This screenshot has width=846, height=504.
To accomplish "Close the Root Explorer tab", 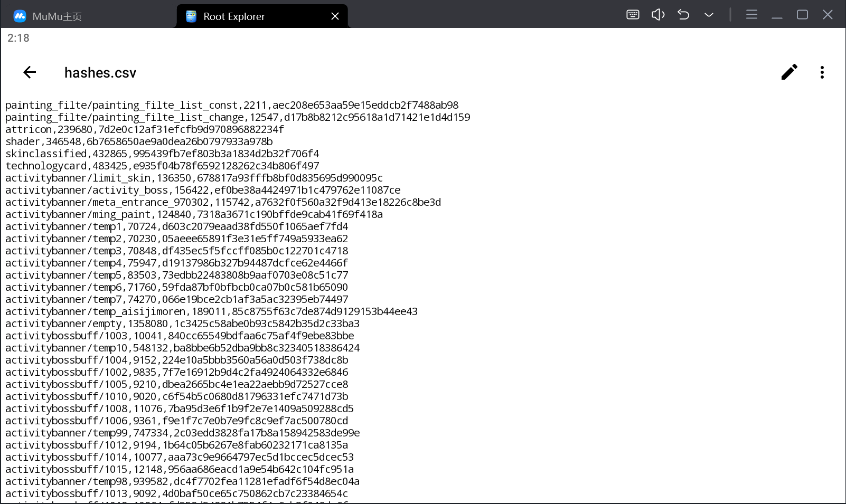I will pos(335,16).
